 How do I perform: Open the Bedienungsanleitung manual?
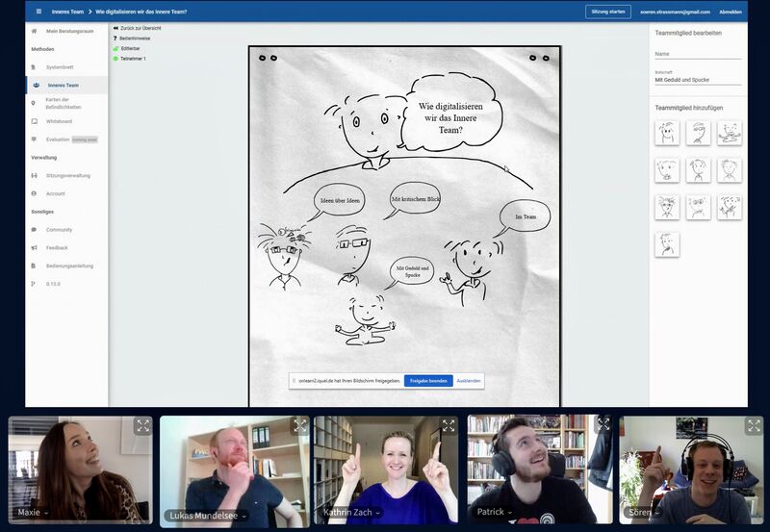pos(68,266)
